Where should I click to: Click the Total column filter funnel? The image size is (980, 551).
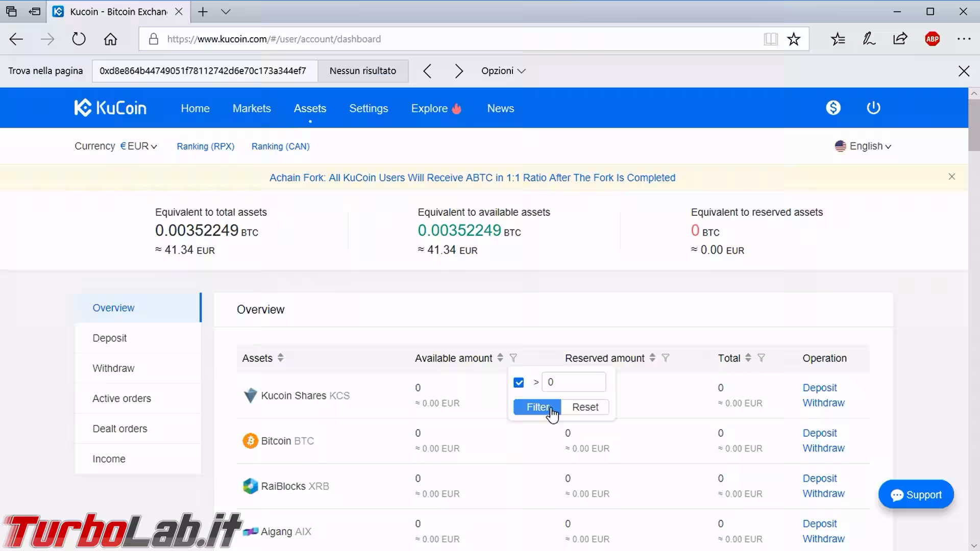point(761,358)
